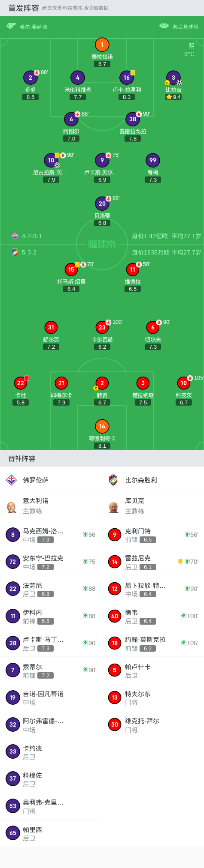Open coach 库贝克 profile photo
The height and width of the screenshot is (868, 204).
tap(113, 507)
